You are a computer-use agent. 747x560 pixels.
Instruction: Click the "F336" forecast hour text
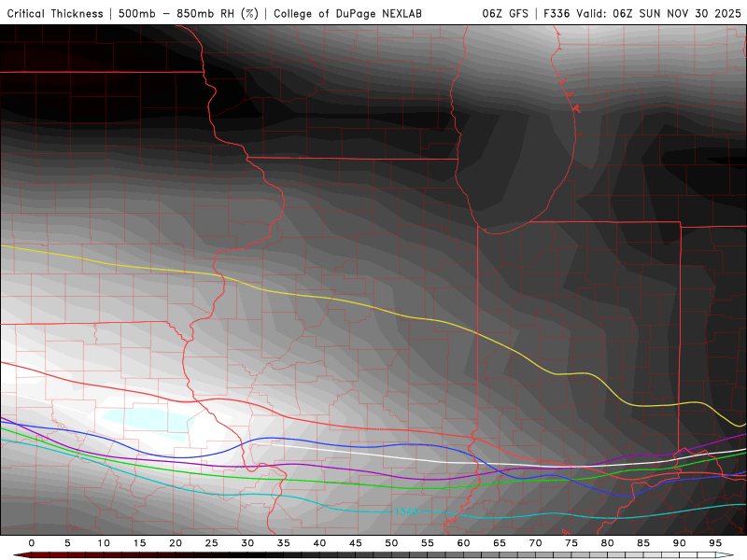coord(557,13)
